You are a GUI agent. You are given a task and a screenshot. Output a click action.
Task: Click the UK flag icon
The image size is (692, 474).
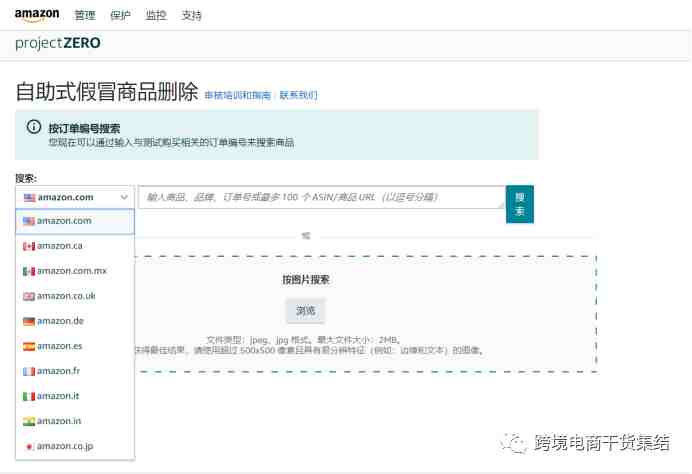29,297
